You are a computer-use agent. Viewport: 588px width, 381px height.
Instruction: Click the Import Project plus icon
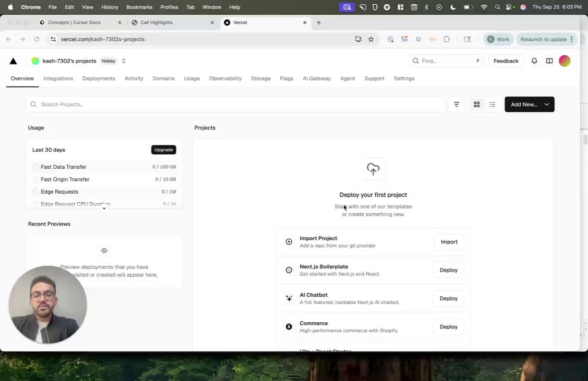tap(289, 242)
